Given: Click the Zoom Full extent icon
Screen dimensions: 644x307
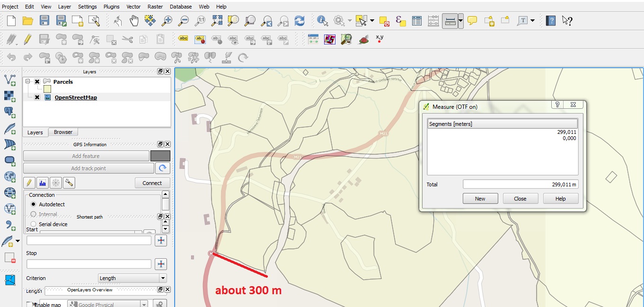Looking at the screenshot, I should pos(217,21).
